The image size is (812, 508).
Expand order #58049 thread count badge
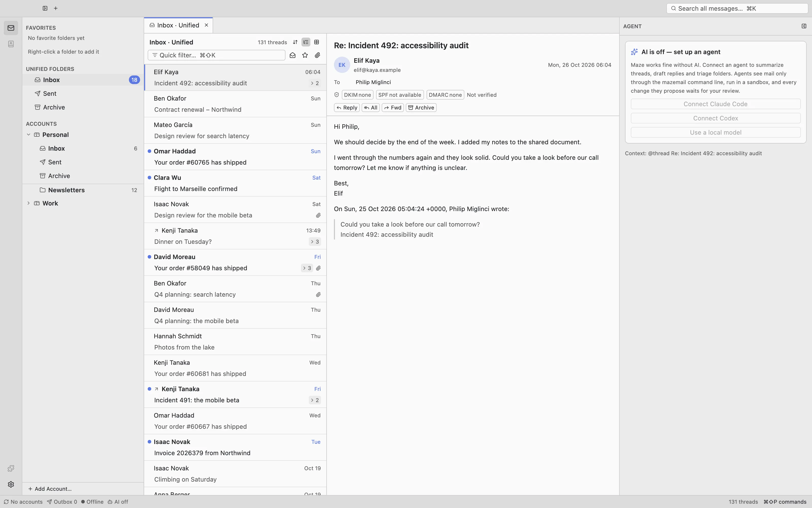pos(307,268)
